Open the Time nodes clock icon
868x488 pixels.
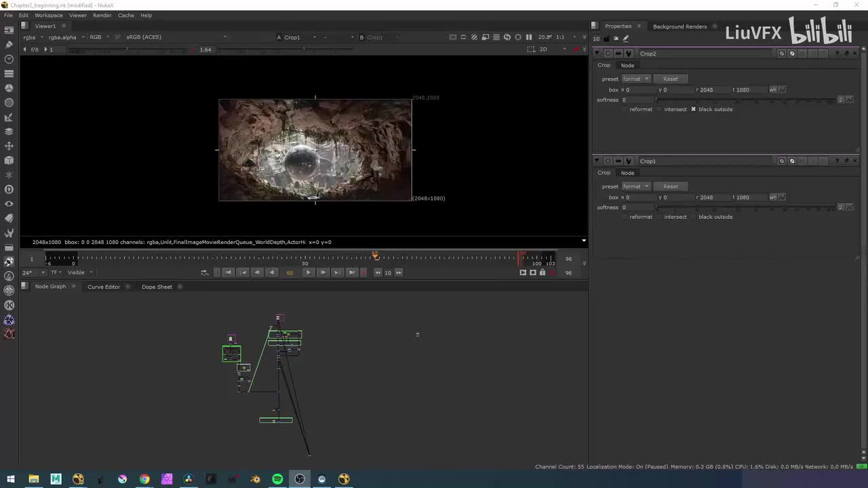click(9, 59)
